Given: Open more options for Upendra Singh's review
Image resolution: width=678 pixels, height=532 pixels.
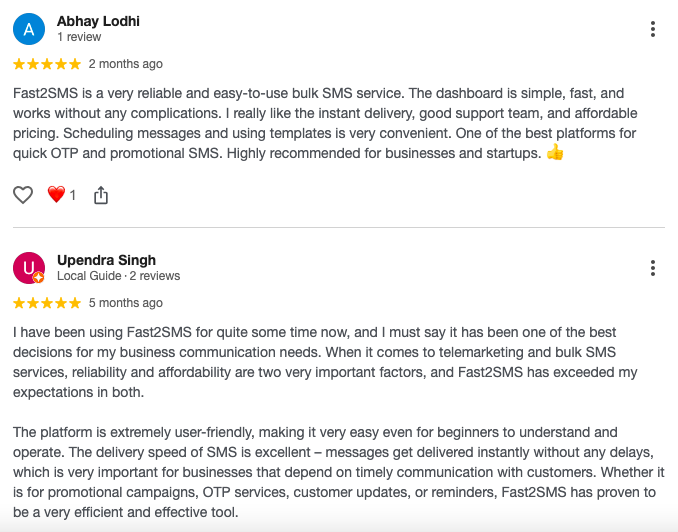Looking at the screenshot, I should (652, 268).
